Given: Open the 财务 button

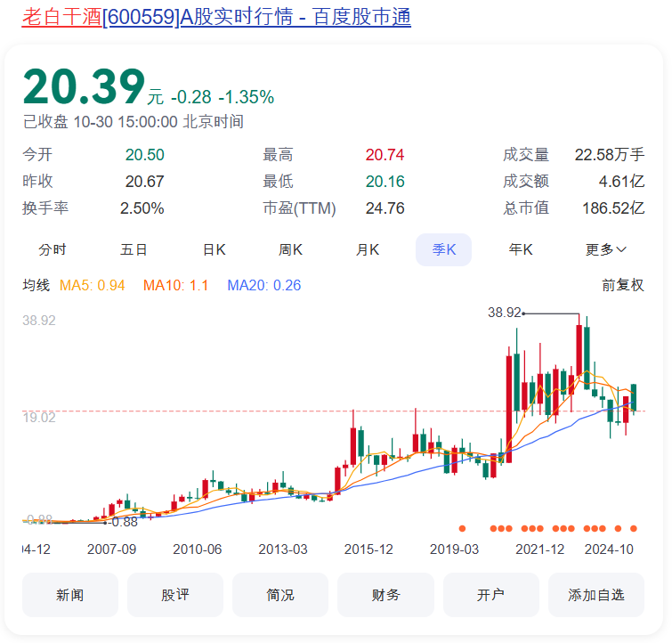Looking at the screenshot, I should 385,595.
